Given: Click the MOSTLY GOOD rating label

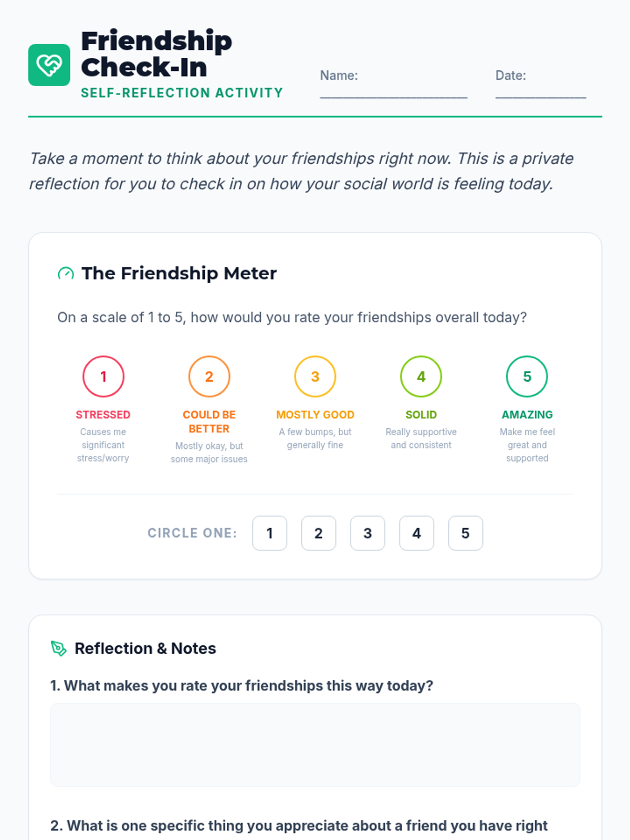Looking at the screenshot, I should pyautogui.click(x=315, y=415).
